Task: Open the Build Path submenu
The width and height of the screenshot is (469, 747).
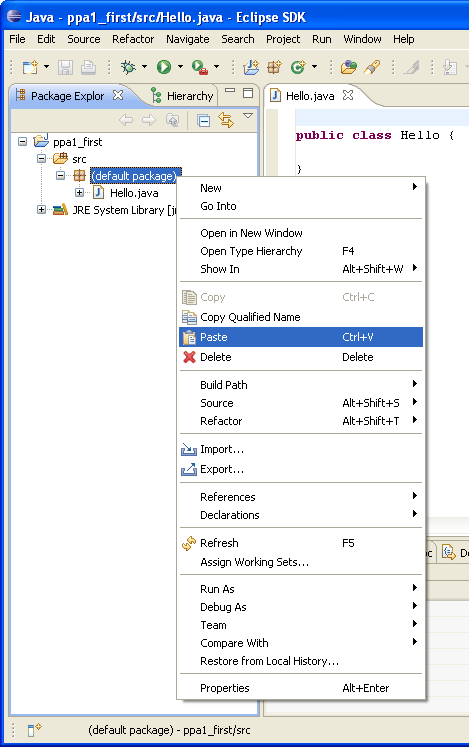Action: (x=301, y=385)
